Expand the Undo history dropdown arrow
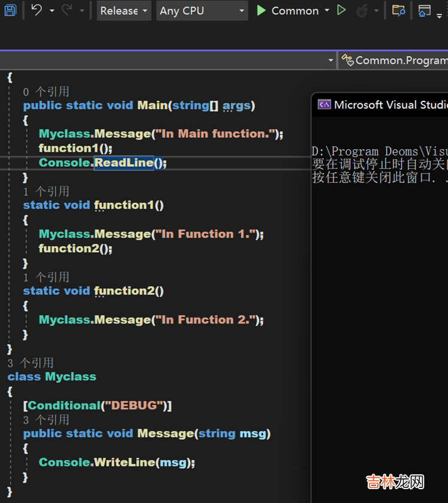The width and height of the screenshot is (448, 503). [x=52, y=10]
